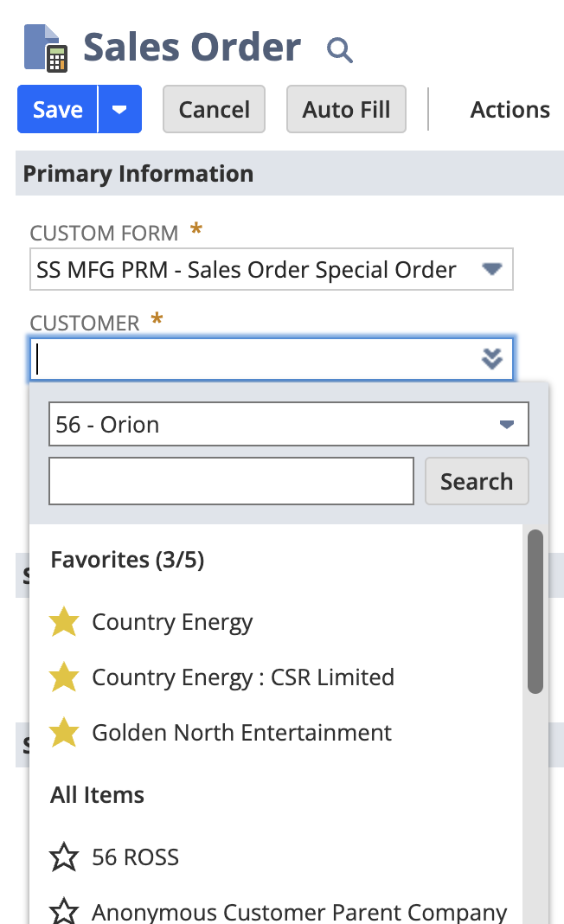Viewport: 564px width, 924px height.
Task: Expand the Custom Form dropdown
Action: click(x=492, y=270)
